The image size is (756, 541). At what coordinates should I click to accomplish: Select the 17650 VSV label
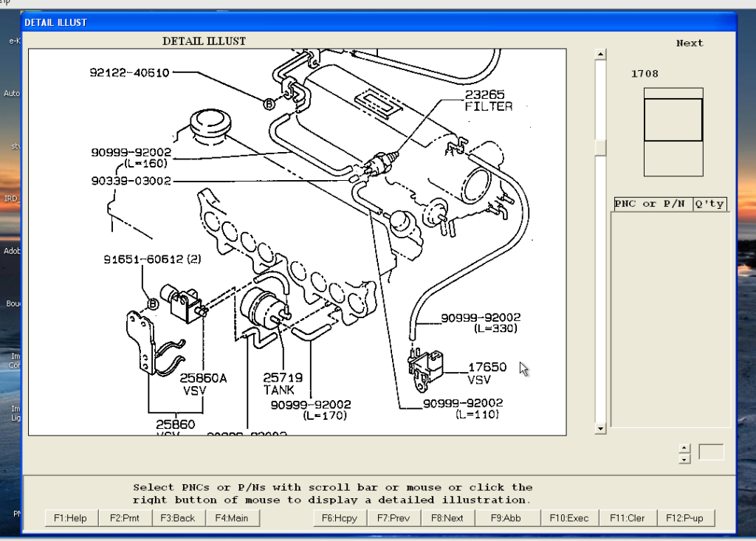click(487, 373)
